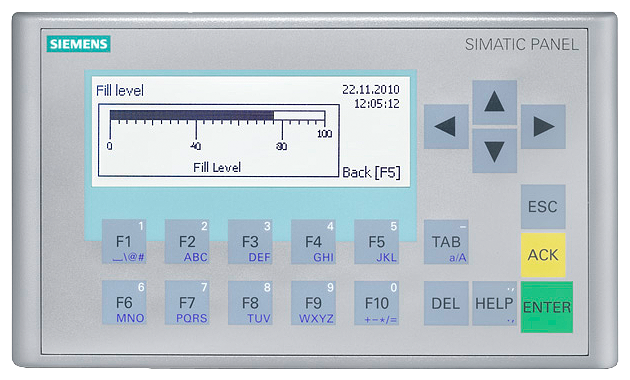
Task: Click the time 12:05:12 on display
Action: (x=377, y=104)
